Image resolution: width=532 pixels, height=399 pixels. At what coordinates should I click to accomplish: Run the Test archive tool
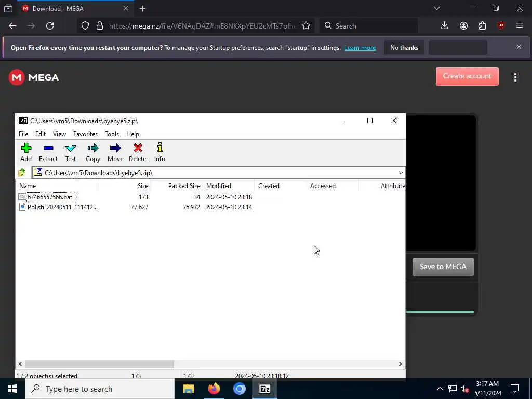(x=71, y=152)
